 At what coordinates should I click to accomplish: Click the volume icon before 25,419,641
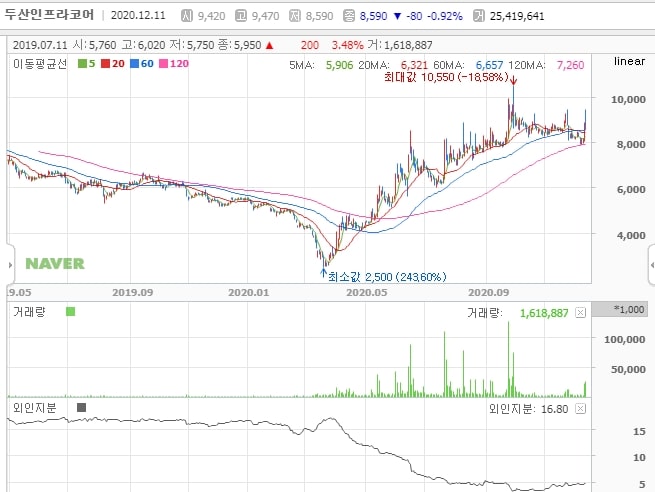tap(479, 16)
